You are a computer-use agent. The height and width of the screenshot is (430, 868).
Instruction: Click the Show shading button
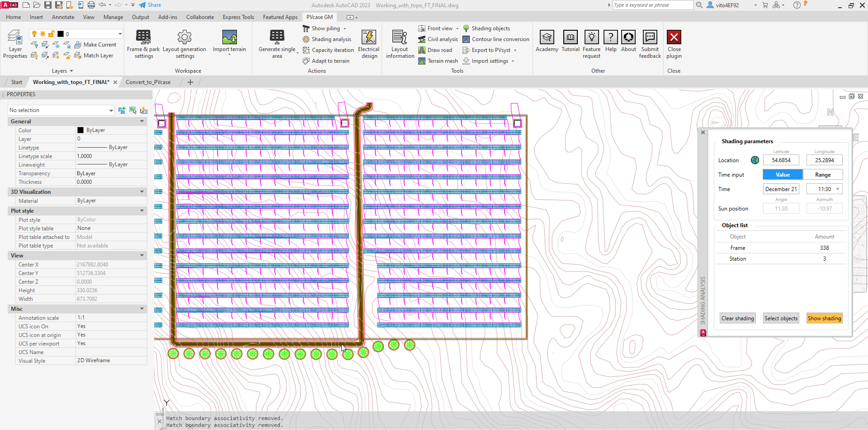click(824, 318)
